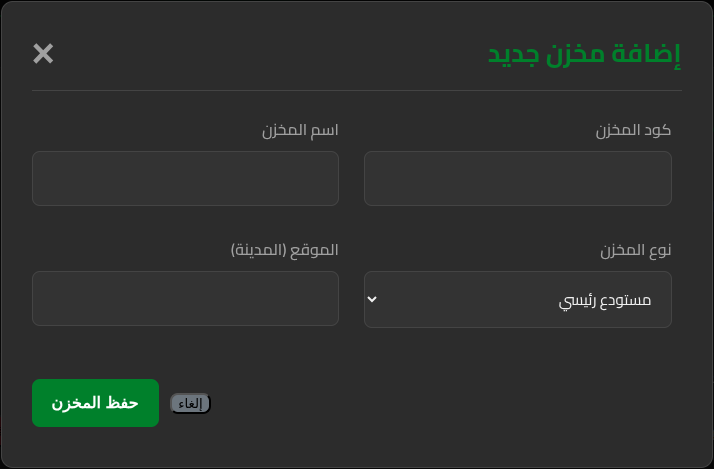Image resolution: width=714 pixels, height=469 pixels.
Task: Click the الموقع (المدينة) label text
Action: click(x=285, y=250)
